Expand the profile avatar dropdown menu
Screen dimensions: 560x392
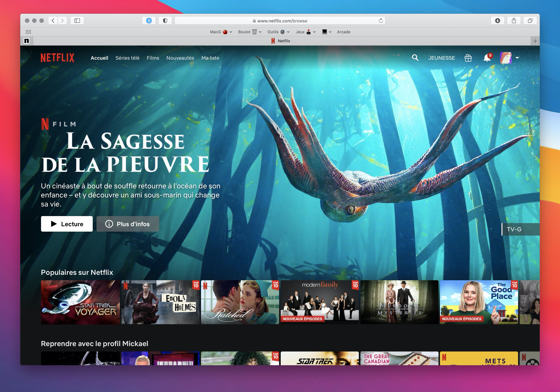506,58
